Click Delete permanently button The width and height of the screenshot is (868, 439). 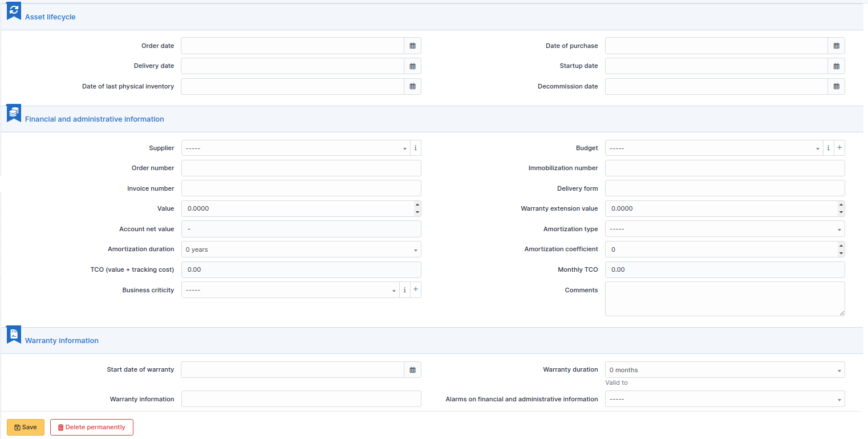tap(92, 427)
